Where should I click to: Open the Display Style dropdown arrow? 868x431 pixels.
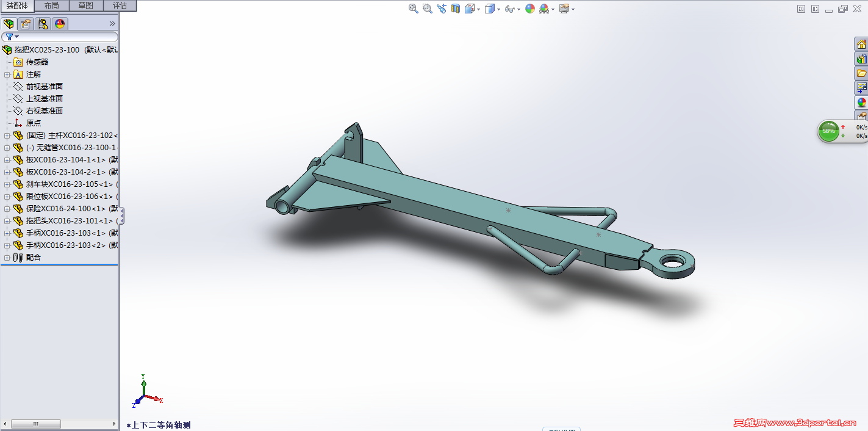tap(498, 9)
